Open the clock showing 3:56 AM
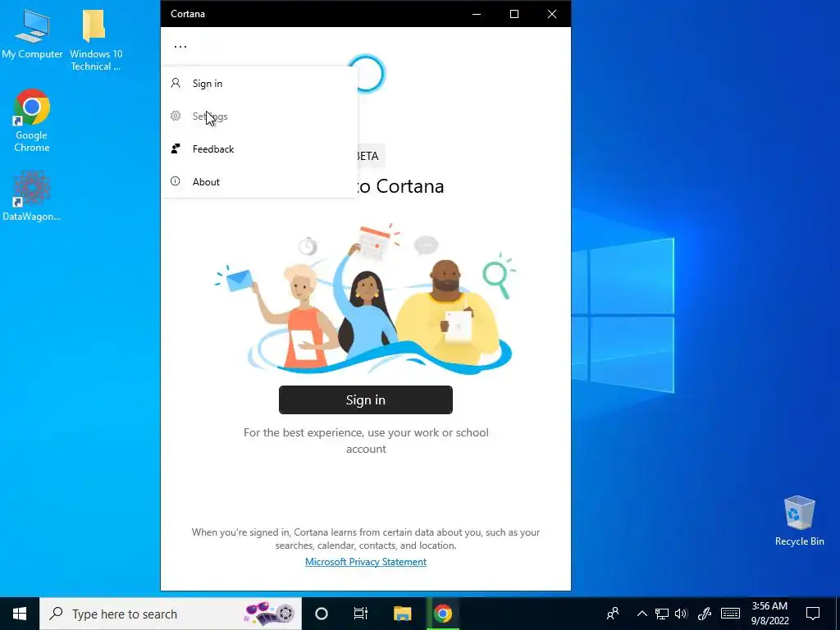This screenshot has width=840, height=630. tap(769, 614)
